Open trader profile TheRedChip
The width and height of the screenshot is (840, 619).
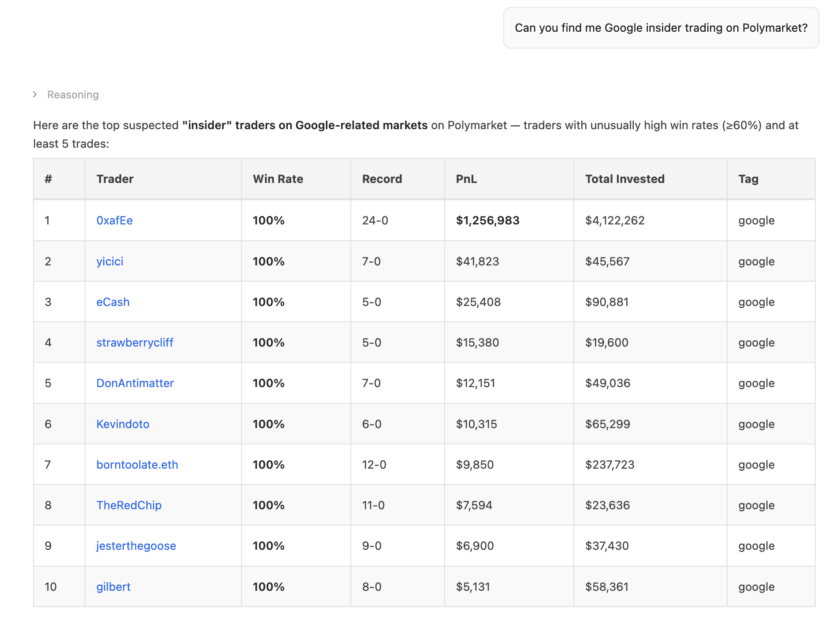coord(129,505)
